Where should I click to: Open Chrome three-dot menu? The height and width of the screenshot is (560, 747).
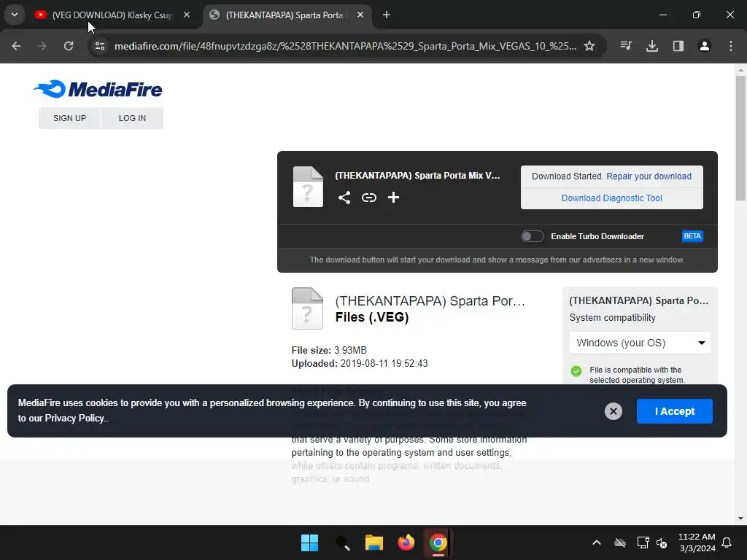731,46
